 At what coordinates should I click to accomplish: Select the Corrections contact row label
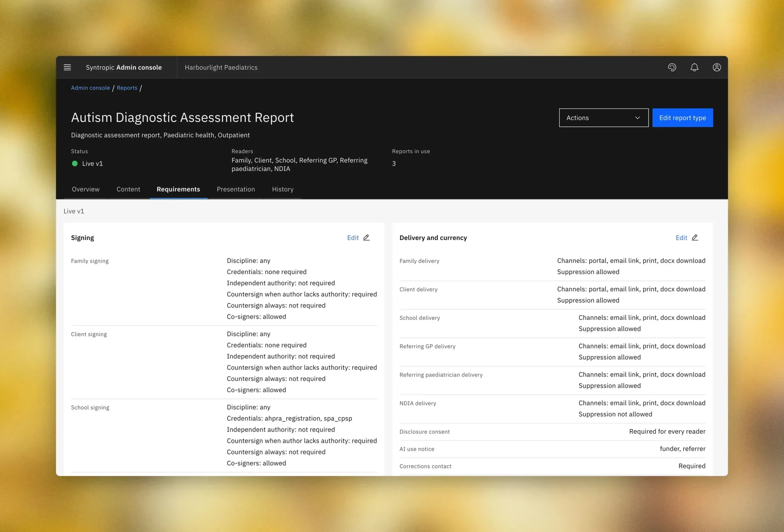click(425, 466)
